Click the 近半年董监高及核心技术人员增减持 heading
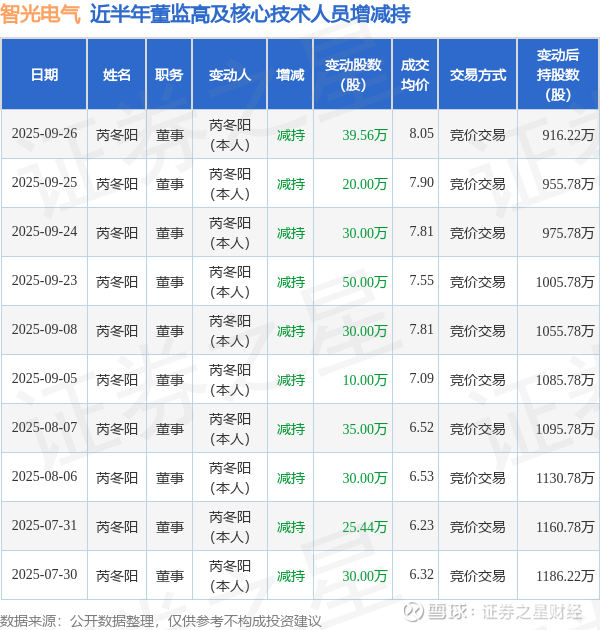The height and width of the screenshot is (630, 600). (250, 14)
